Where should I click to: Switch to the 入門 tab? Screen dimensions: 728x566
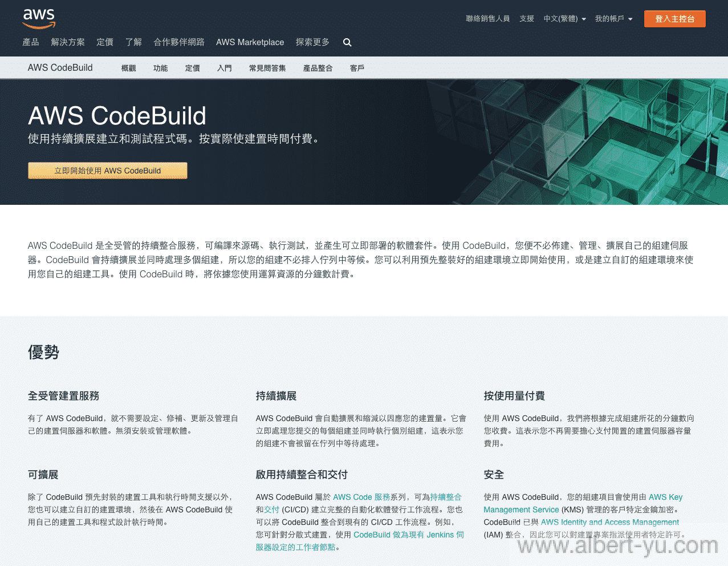pos(225,68)
